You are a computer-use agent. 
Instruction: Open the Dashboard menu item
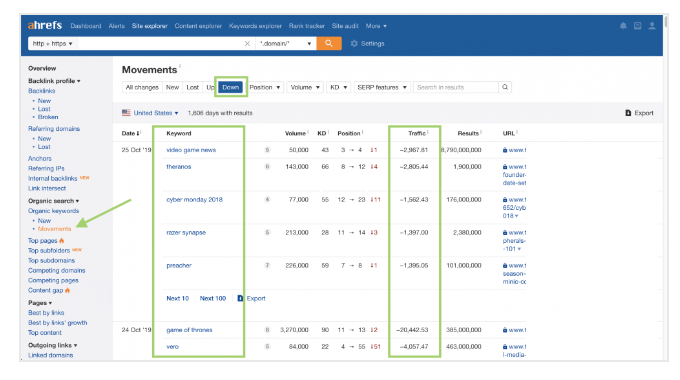click(86, 26)
